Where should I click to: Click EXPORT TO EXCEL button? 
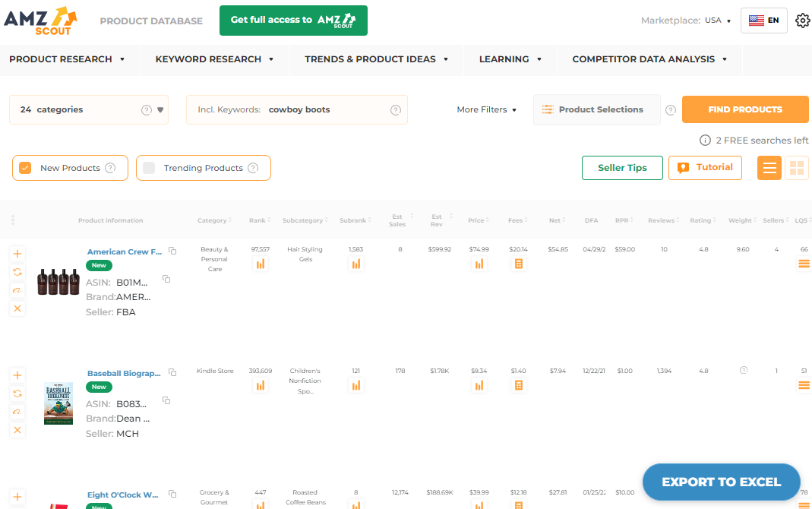coord(722,482)
